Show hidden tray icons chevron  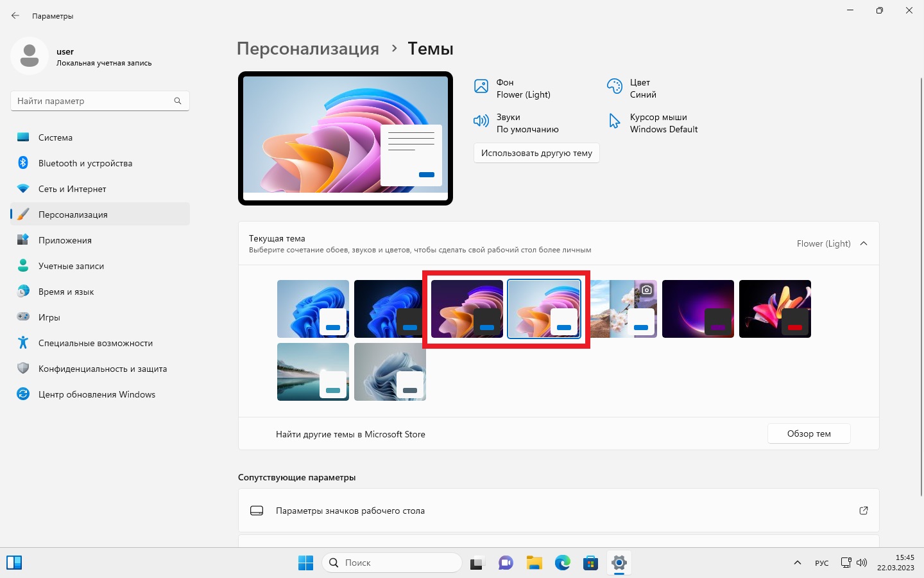tap(798, 563)
